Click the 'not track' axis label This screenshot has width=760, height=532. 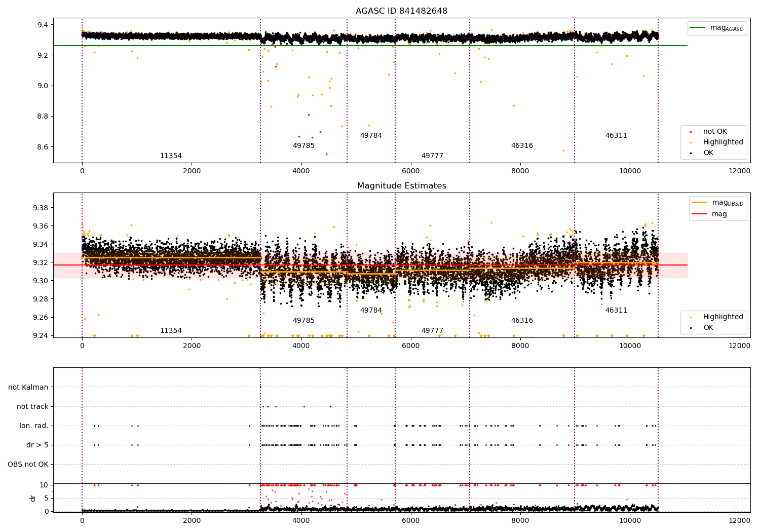32,406
